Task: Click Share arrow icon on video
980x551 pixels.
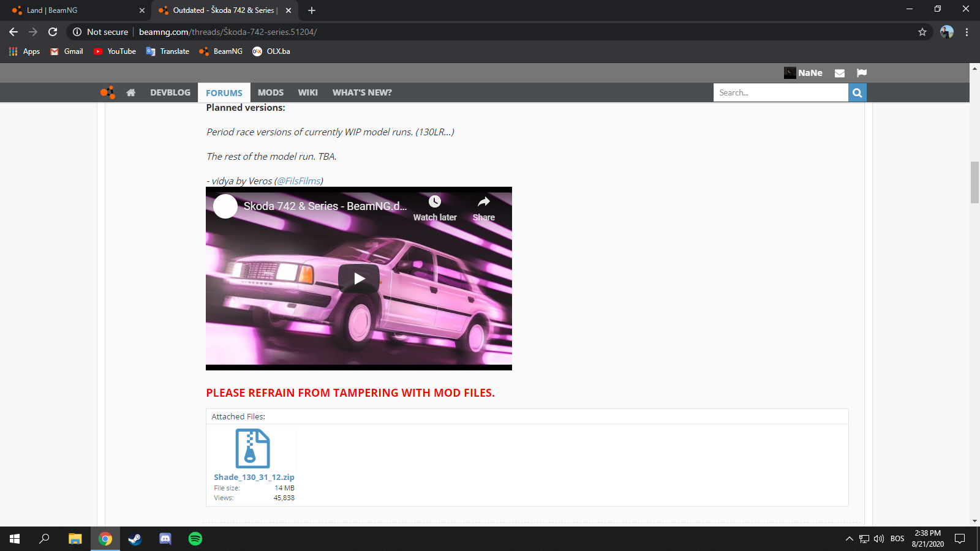Action: pos(484,201)
